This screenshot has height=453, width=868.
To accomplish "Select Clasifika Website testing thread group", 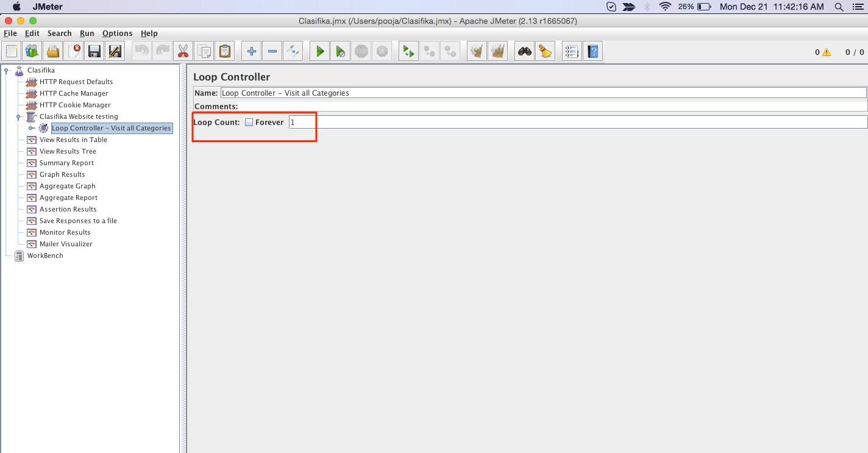I will click(79, 116).
